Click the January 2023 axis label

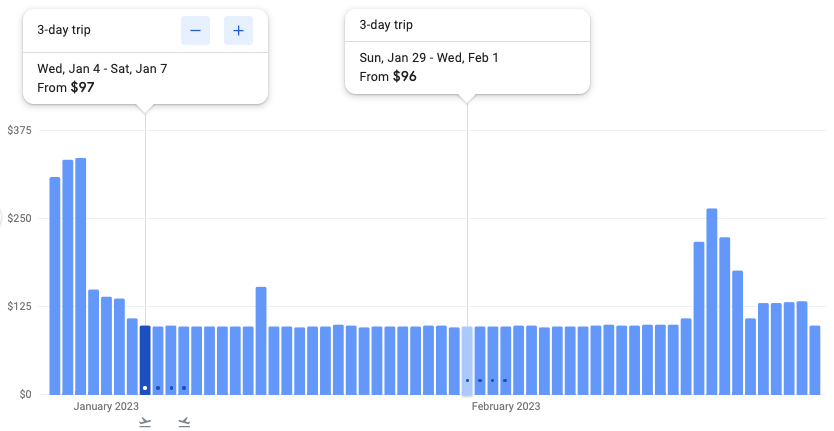tap(106, 406)
